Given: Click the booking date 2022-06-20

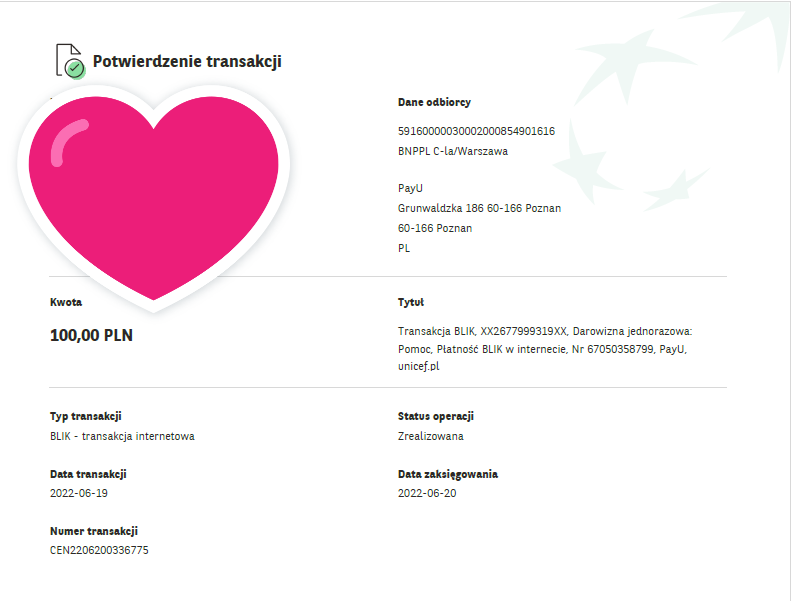Looking at the screenshot, I should (427, 493).
